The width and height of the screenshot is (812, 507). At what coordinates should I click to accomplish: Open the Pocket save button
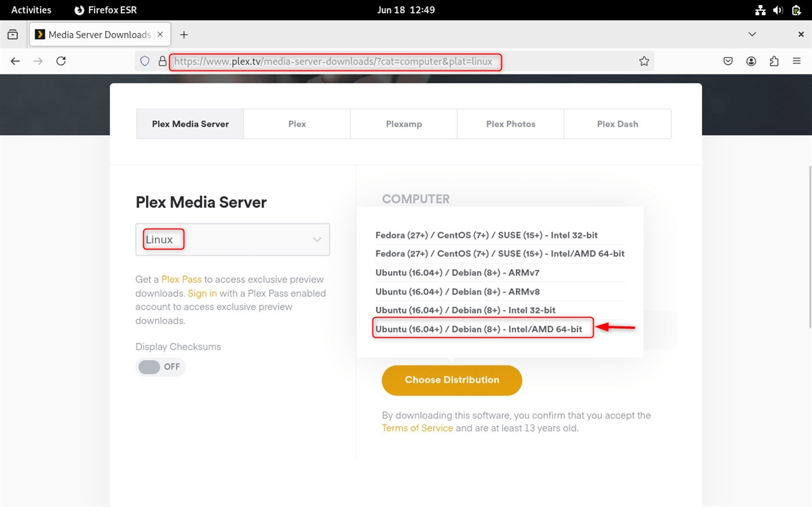point(728,61)
